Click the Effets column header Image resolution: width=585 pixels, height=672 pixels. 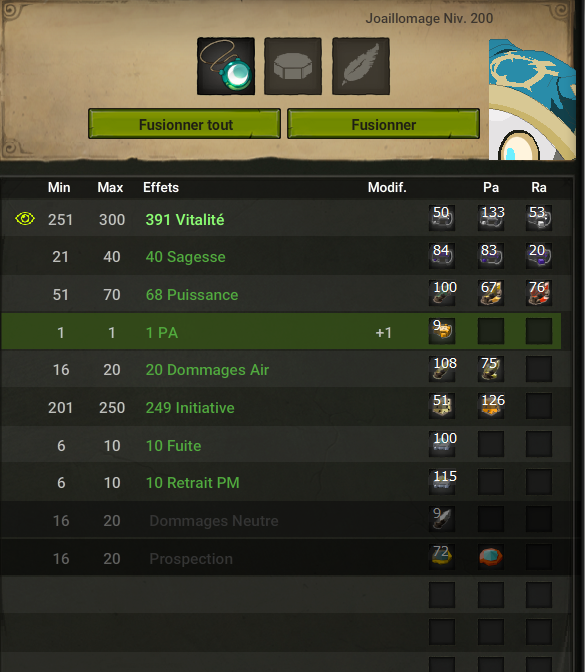click(161, 187)
